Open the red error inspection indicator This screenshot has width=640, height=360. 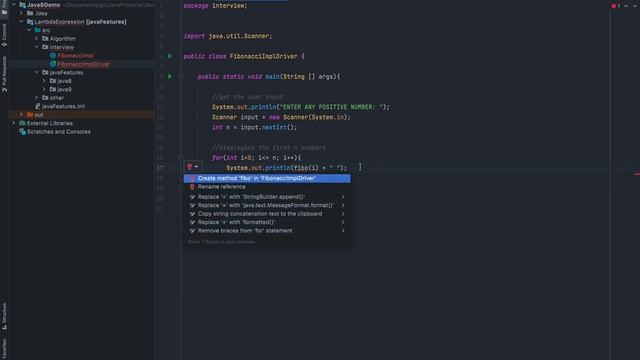coord(615,6)
